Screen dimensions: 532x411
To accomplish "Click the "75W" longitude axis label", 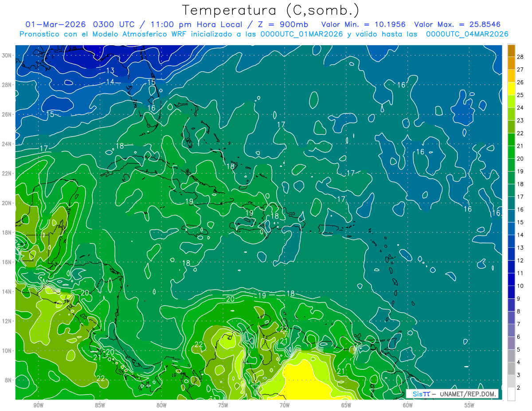I will pos(223,406).
